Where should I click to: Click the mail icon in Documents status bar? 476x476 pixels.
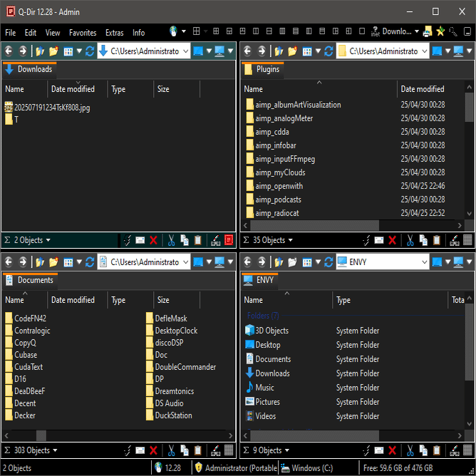click(140, 450)
